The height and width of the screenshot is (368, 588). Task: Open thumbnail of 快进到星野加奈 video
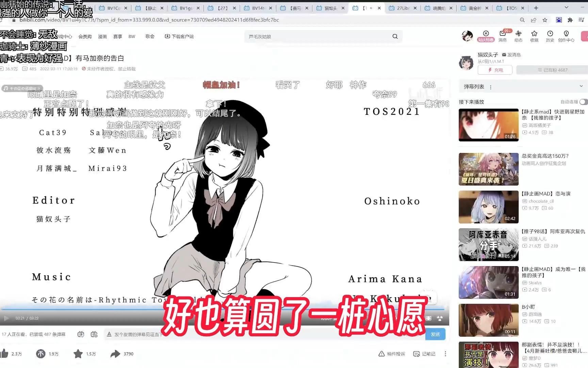(x=489, y=125)
